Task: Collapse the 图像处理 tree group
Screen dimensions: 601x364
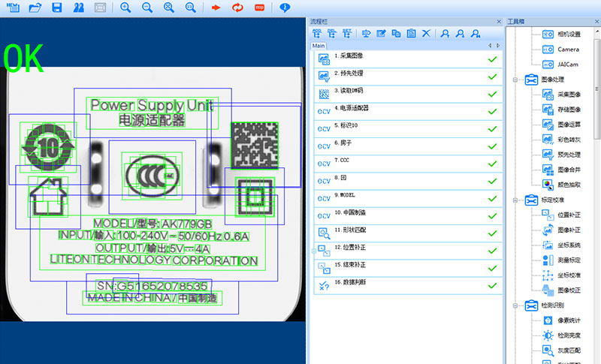Action: (x=515, y=79)
